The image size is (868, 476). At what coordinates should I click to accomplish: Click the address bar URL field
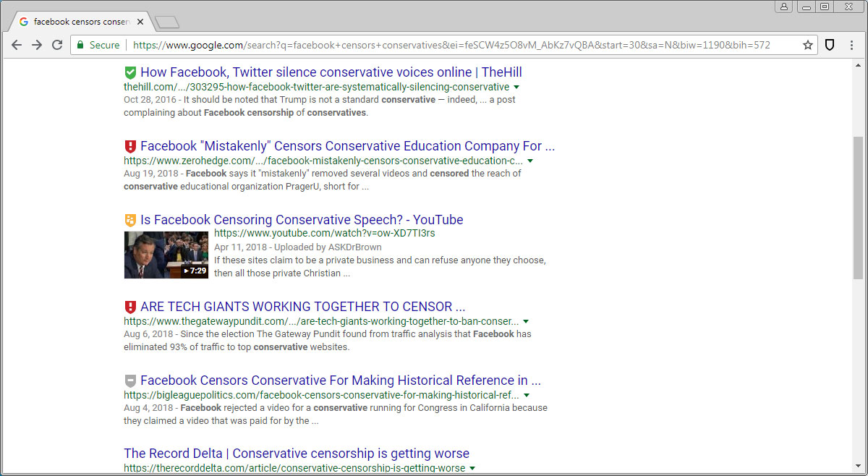[x=445, y=45]
